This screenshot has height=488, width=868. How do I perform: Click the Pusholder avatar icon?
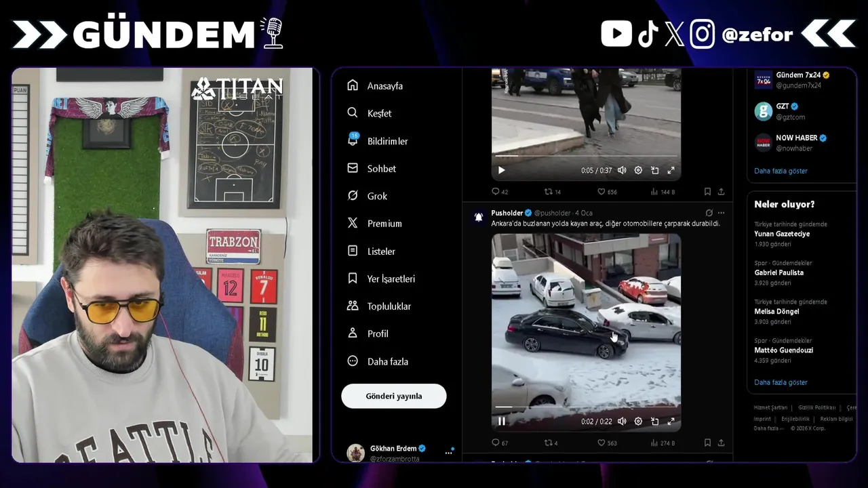[478, 217]
